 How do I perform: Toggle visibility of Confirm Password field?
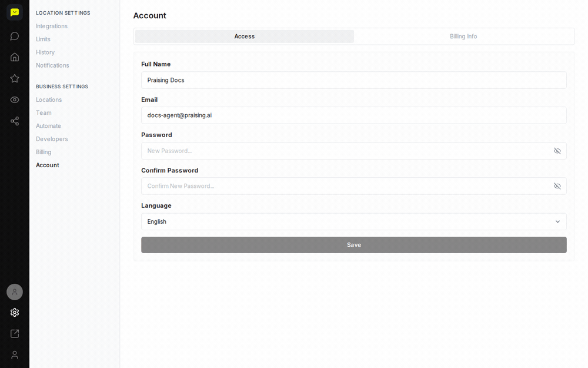pos(557,186)
